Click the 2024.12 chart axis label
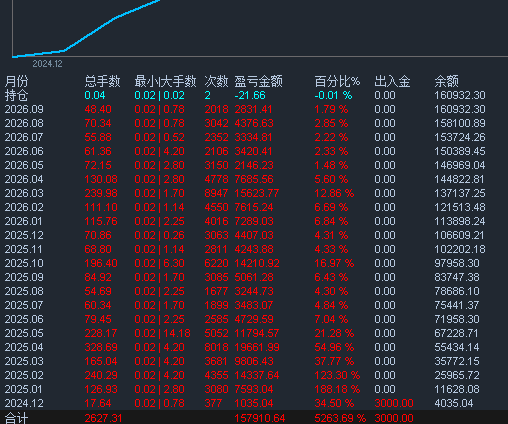The height and width of the screenshot is (424, 508). point(47,64)
